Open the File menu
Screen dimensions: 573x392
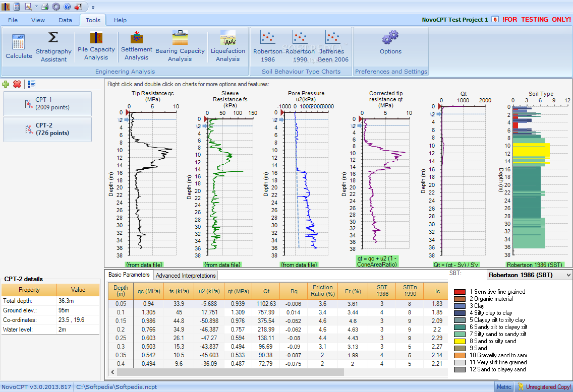click(x=13, y=20)
